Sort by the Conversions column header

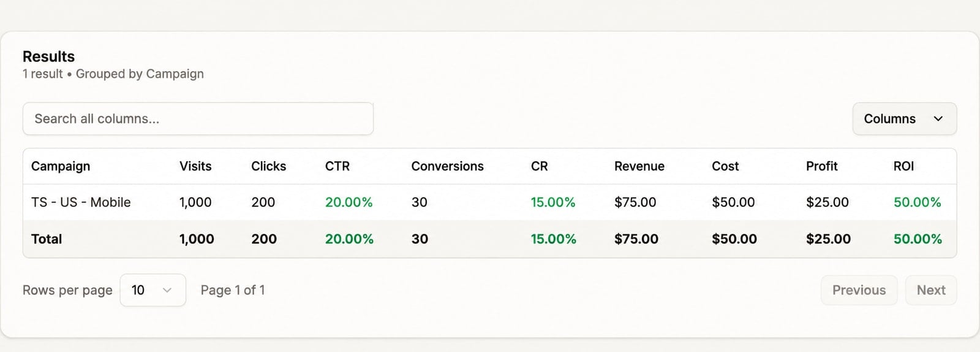(x=447, y=166)
